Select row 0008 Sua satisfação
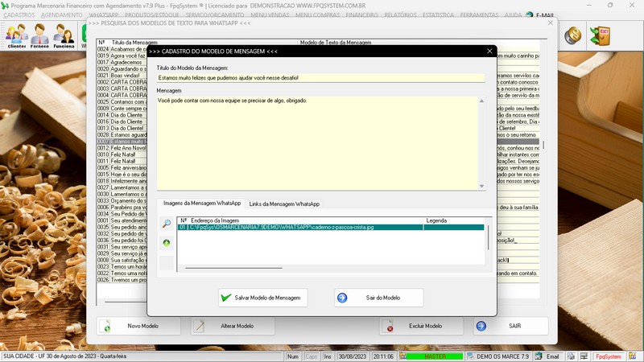 122,260
